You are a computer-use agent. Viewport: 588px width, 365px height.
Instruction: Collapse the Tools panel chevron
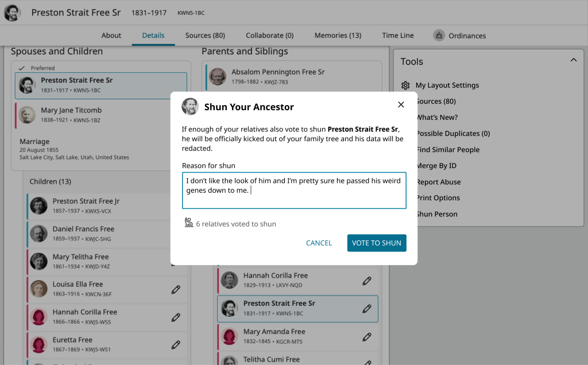(572, 60)
